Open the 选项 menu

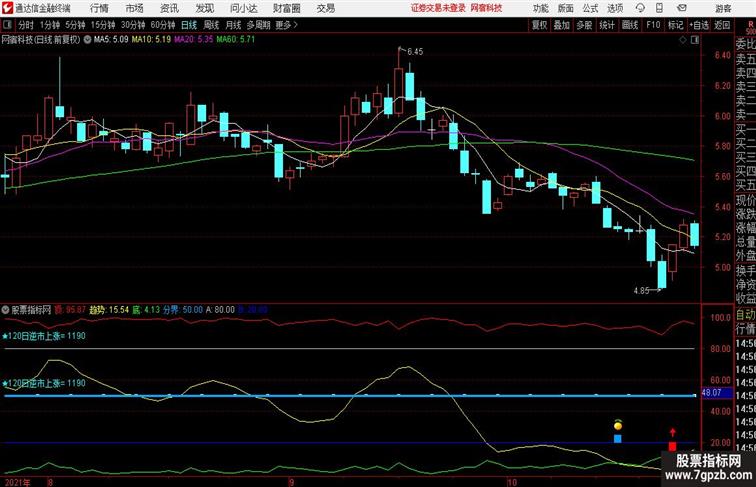(615, 8)
